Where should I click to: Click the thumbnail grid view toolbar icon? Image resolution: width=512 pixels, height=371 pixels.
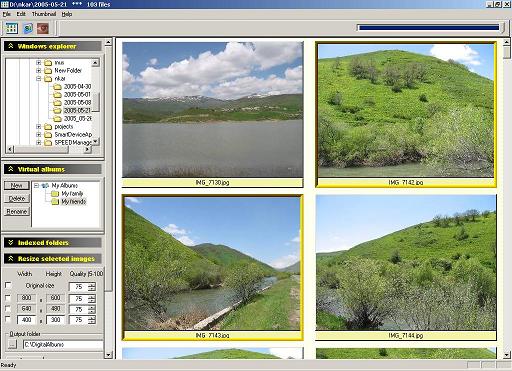click(x=12, y=28)
